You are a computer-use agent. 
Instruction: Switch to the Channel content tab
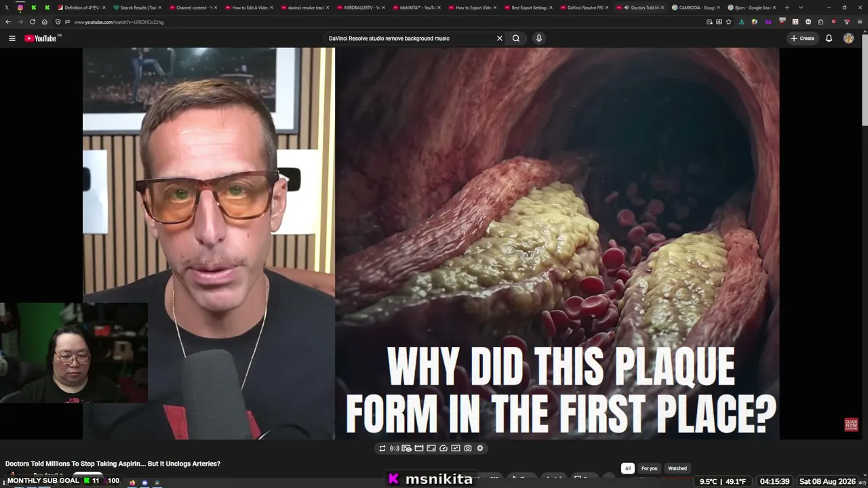194,7
